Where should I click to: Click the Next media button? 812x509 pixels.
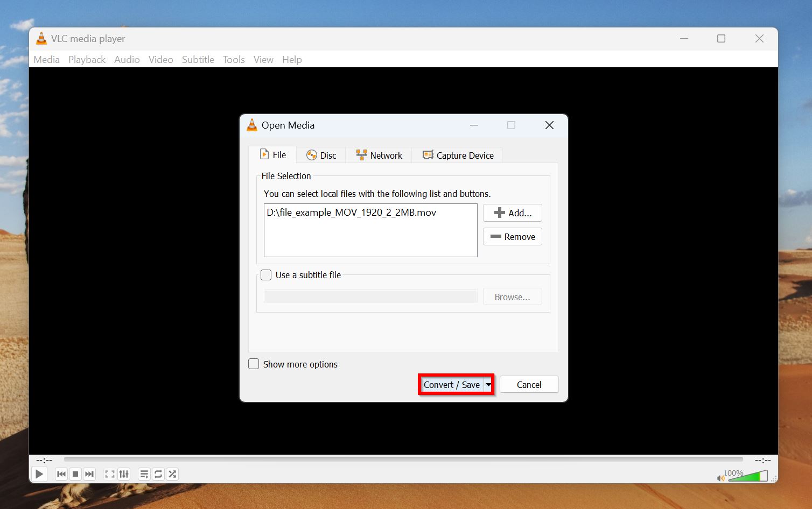pyautogui.click(x=89, y=474)
